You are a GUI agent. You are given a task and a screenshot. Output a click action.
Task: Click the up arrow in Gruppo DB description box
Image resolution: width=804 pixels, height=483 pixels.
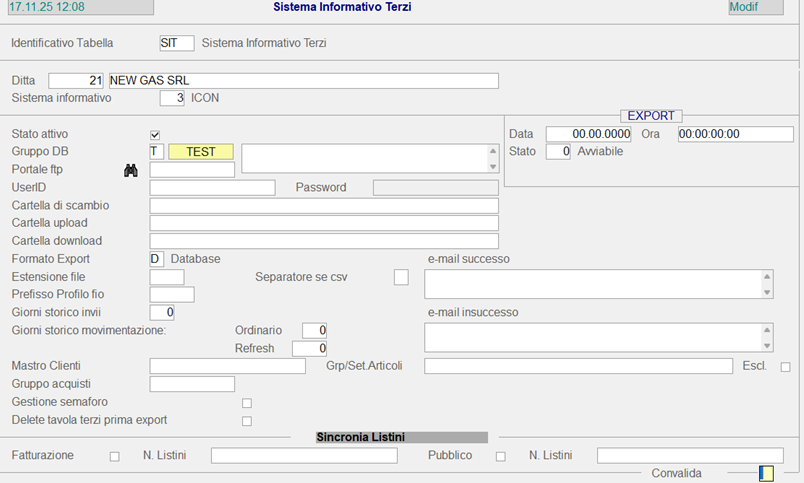(492, 151)
